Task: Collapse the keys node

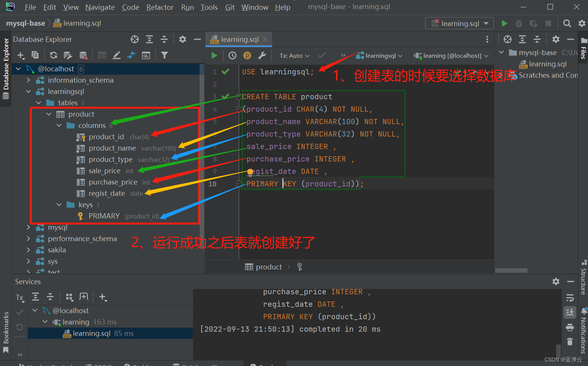Action: point(59,205)
